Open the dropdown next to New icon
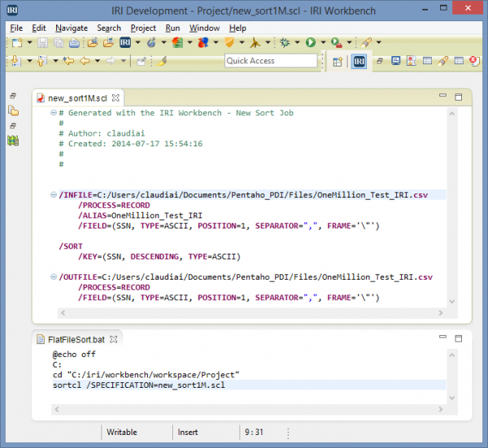Screen dimensions: 488x448 click(29, 42)
